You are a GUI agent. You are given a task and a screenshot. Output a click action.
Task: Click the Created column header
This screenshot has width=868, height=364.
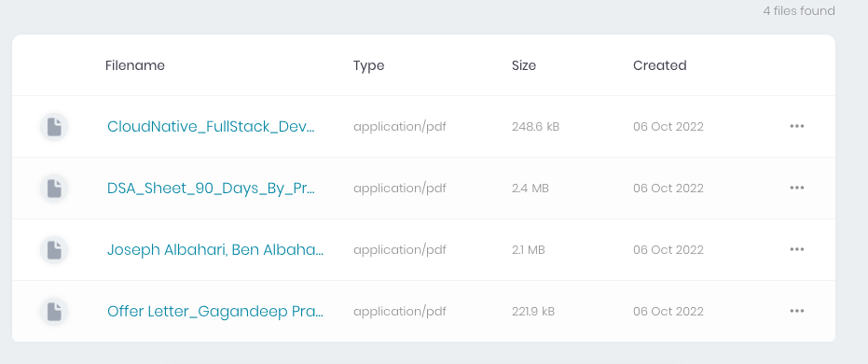[x=660, y=65]
